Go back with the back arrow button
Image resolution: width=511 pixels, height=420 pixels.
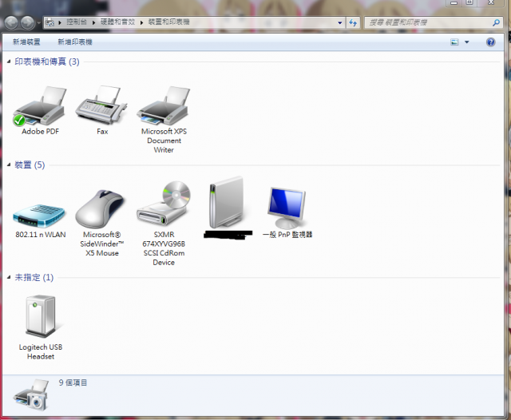(11, 22)
